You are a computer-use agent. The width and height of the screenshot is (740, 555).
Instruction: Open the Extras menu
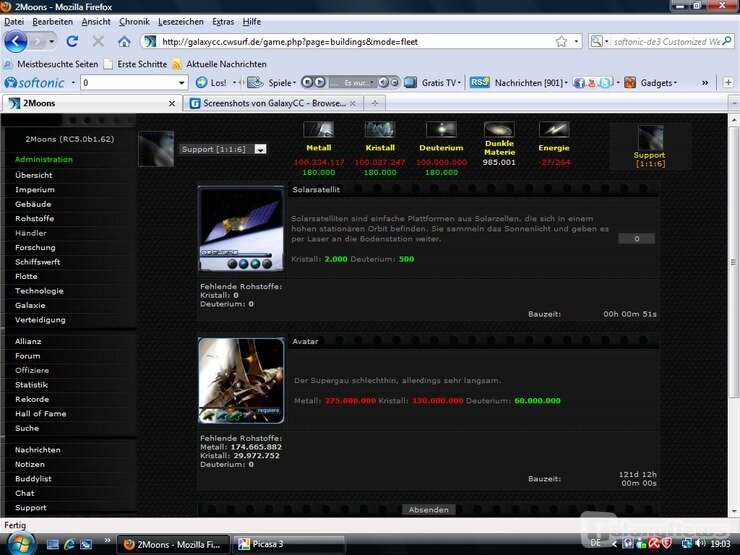223,22
